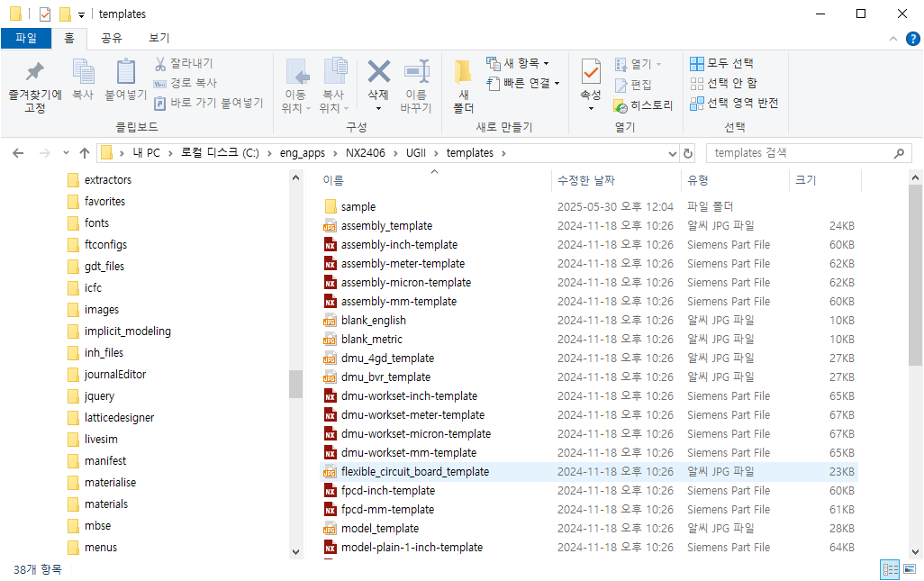Viewport: 924px width, 581px height.
Task: Click 이름 바꾸기 rename icon
Action: pyautogui.click(x=417, y=72)
